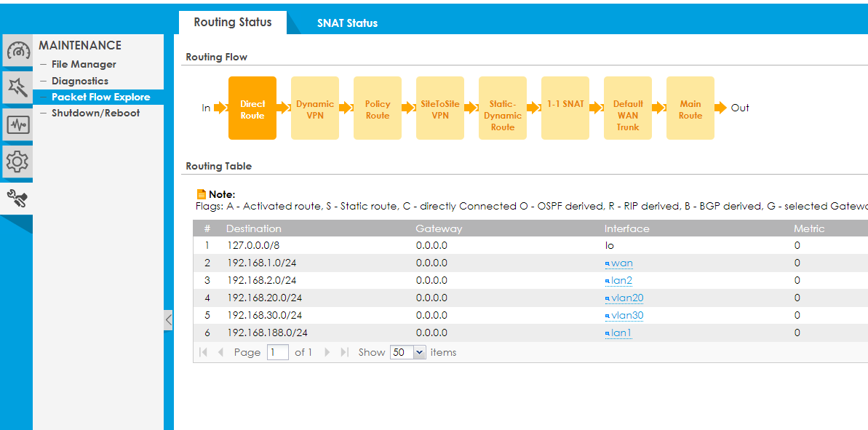Click the page number input field
The width and height of the screenshot is (868, 430).
(277, 352)
